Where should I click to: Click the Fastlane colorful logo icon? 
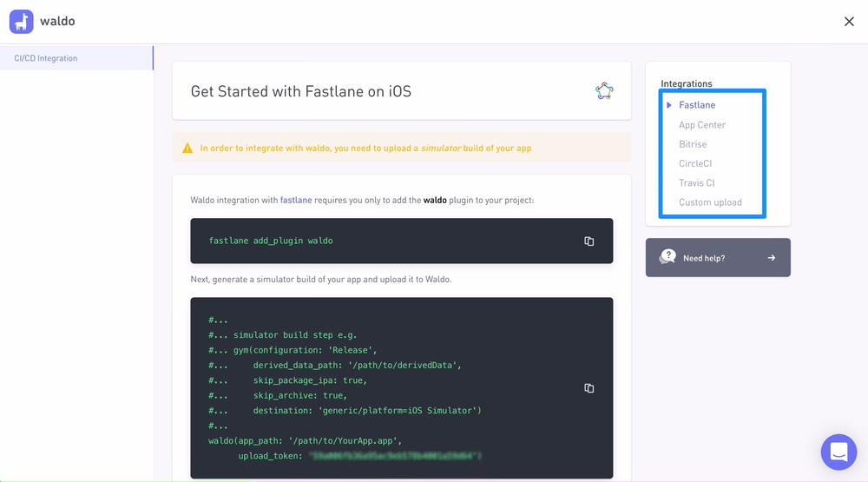click(604, 91)
